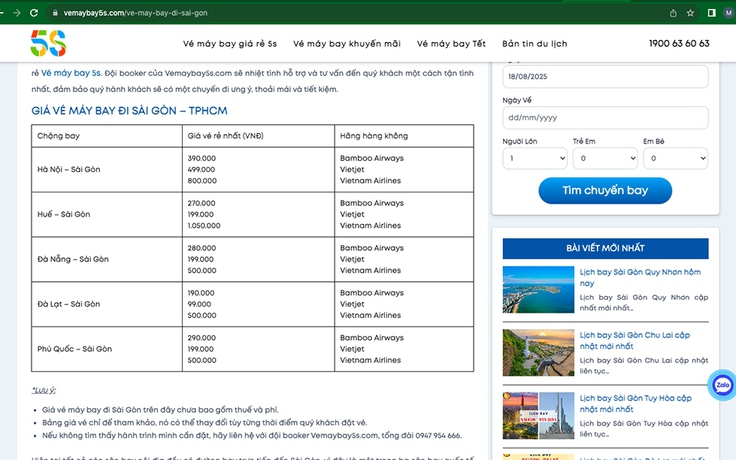This screenshot has height=460, width=736.
Task: Click price 290.000 in Phú Quốc row
Action: [202, 337]
